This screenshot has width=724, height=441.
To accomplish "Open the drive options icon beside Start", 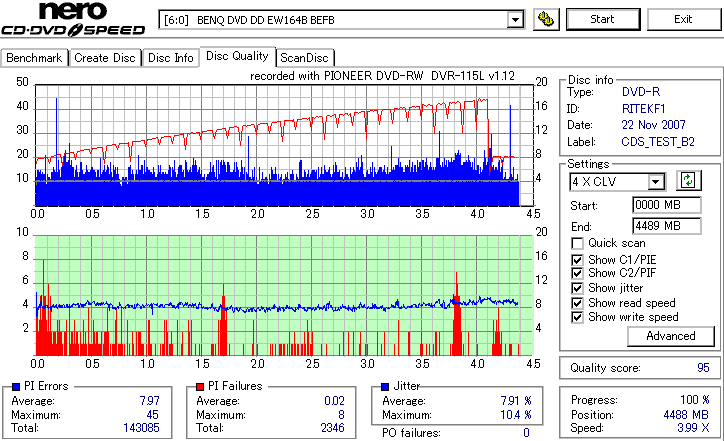I will coord(546,19).
